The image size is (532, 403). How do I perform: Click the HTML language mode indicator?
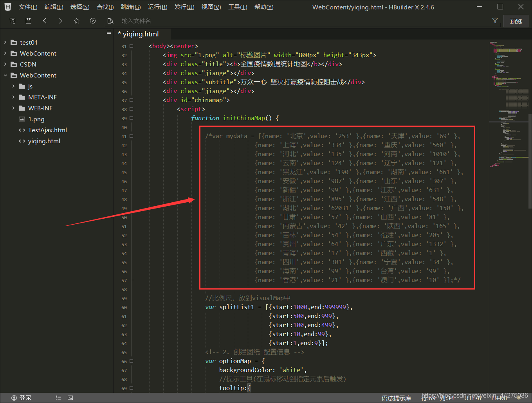click(500, 398)
